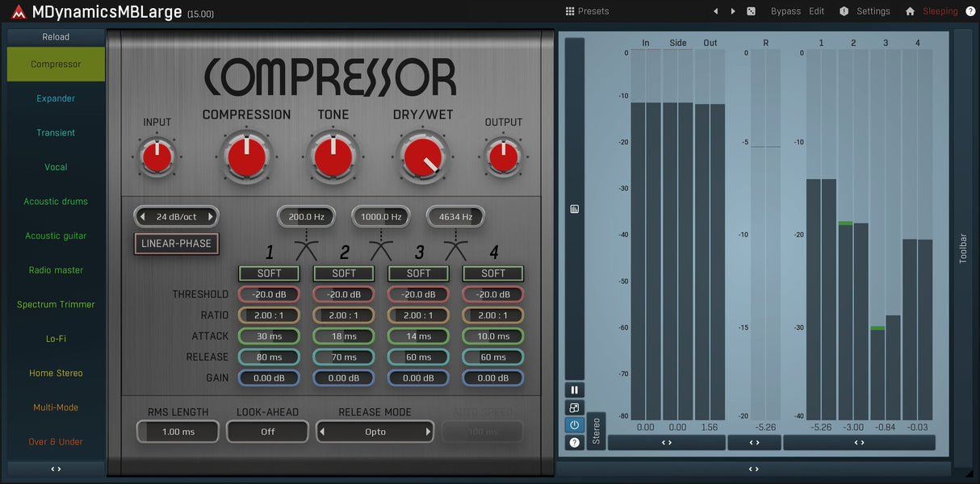Open the help icon in the top-right corner

coord(970,11)
